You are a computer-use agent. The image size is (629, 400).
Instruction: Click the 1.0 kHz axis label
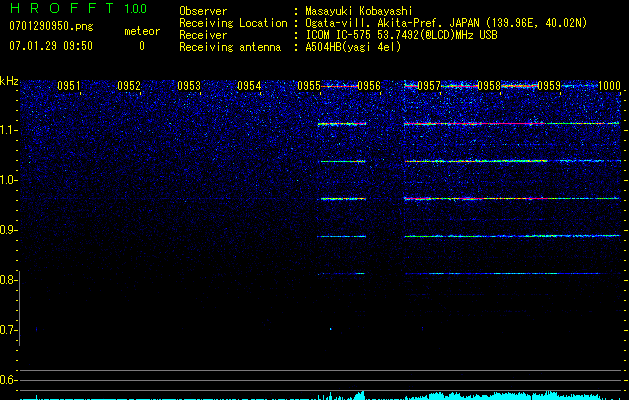click(x=6, y=180)
